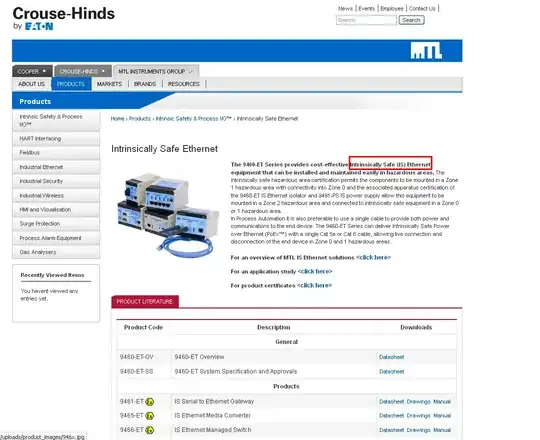Switch to the PRODUCT LITERATURE tab
This screenshot has height=440, width=540.
145,302
